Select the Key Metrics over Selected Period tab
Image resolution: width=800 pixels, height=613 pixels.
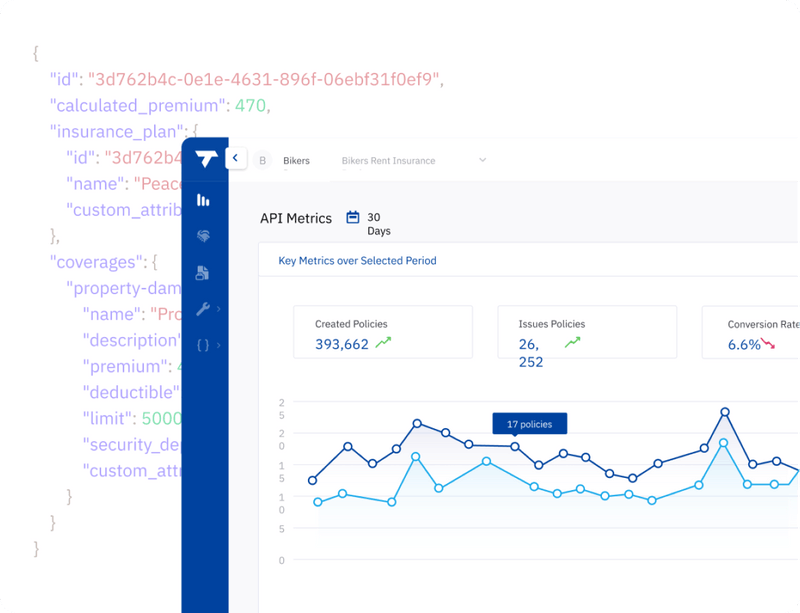pos(357,261)
